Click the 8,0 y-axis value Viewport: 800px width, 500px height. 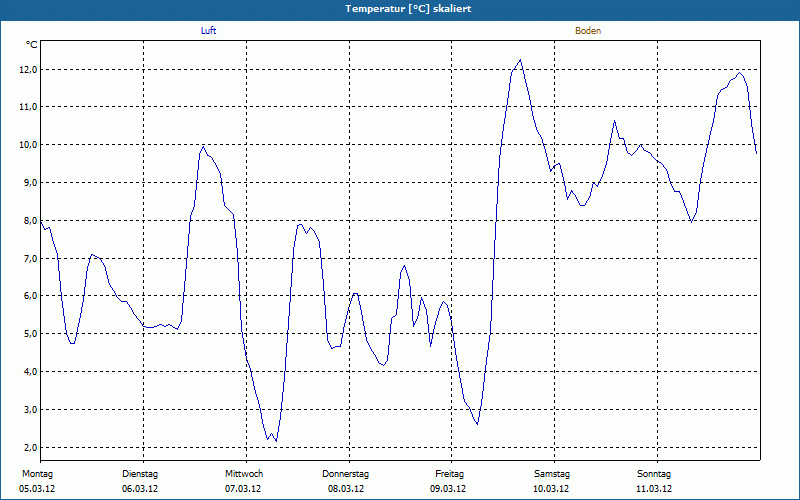click(x=30, y=220)
